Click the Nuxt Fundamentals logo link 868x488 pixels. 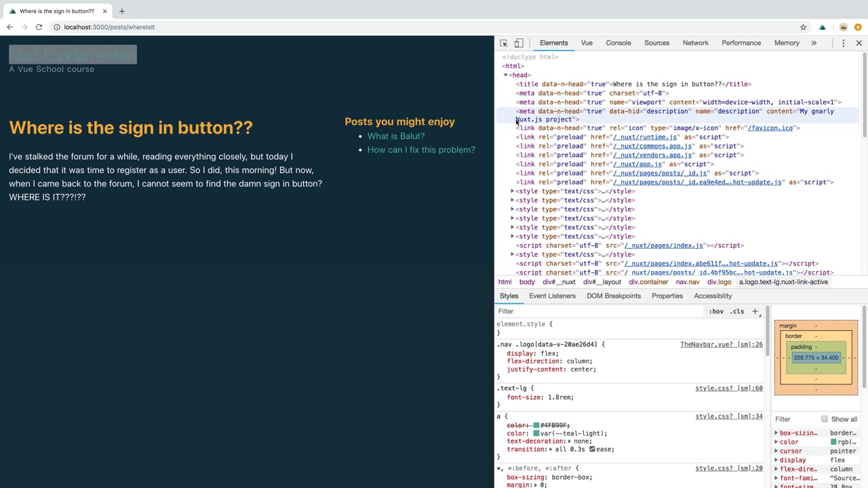pos(73,55)
